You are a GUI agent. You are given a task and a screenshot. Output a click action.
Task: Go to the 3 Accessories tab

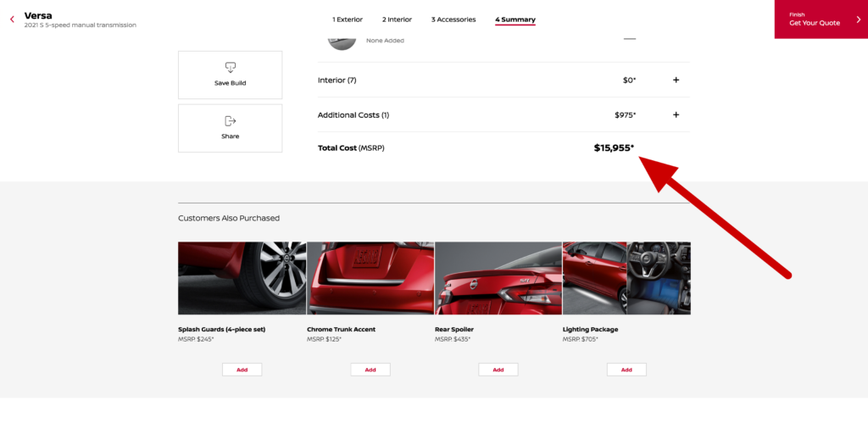[453, 19]
